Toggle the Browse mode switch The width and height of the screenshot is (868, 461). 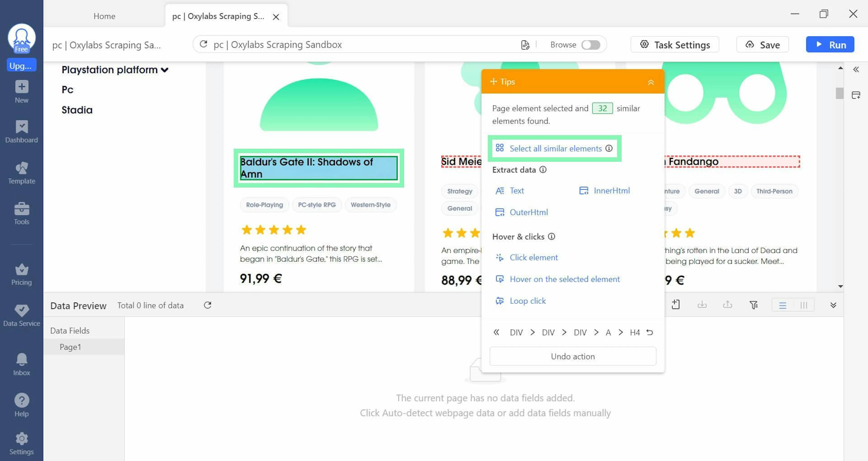[x=591, y=45]
